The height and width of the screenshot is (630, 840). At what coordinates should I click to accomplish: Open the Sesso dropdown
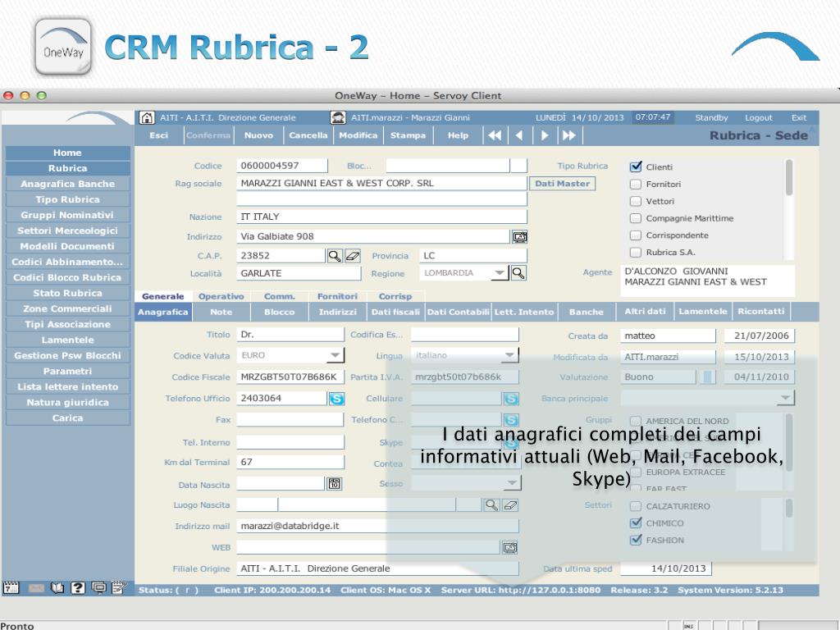click(512, 483)
